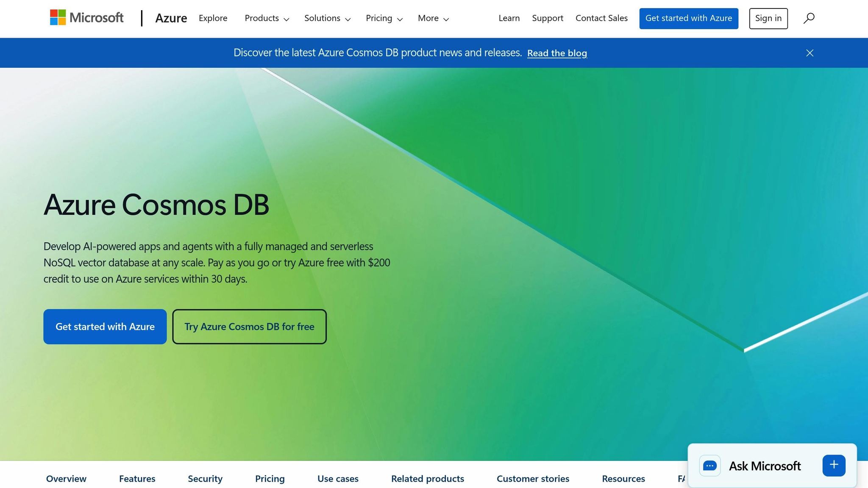The width and height of the screenshot is (868, 488).
Task: Click the Microsoft logo
Action: (x=86, y=18)
